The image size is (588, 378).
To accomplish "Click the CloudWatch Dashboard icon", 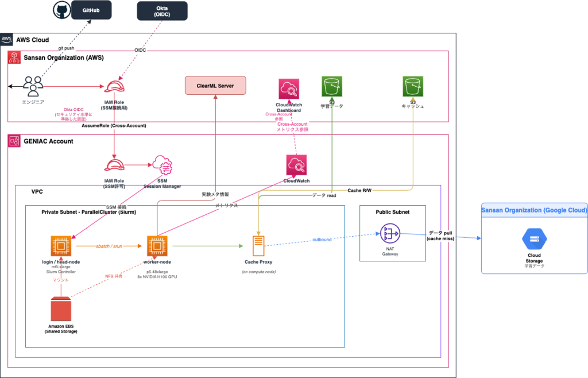I will coord(289,89).
